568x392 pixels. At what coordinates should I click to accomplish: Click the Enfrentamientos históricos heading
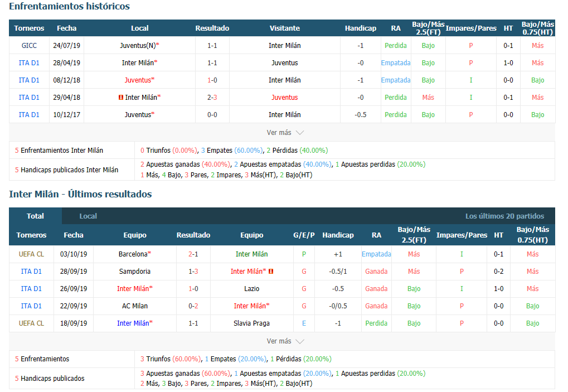pyautogui.click(x=69, y=7)
